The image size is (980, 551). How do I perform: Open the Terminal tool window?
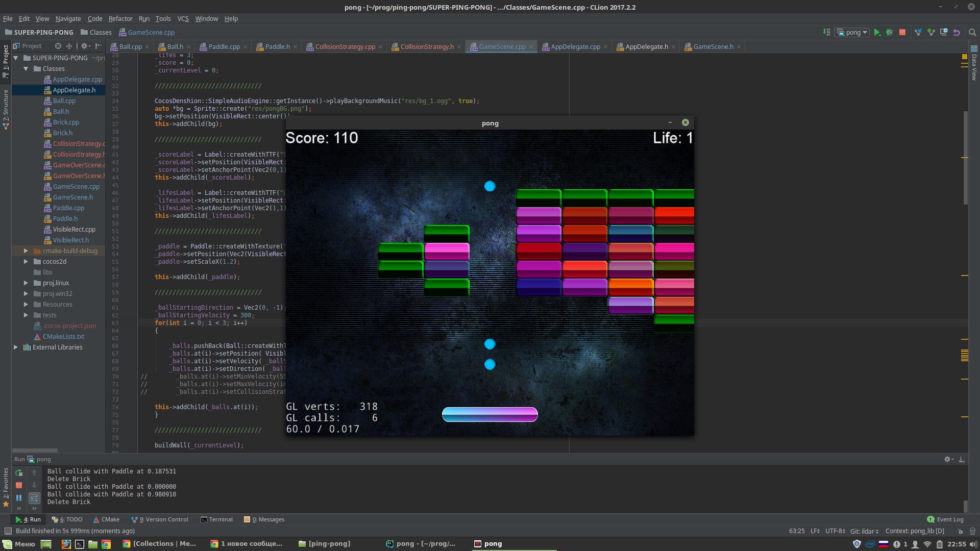(216, 519)
